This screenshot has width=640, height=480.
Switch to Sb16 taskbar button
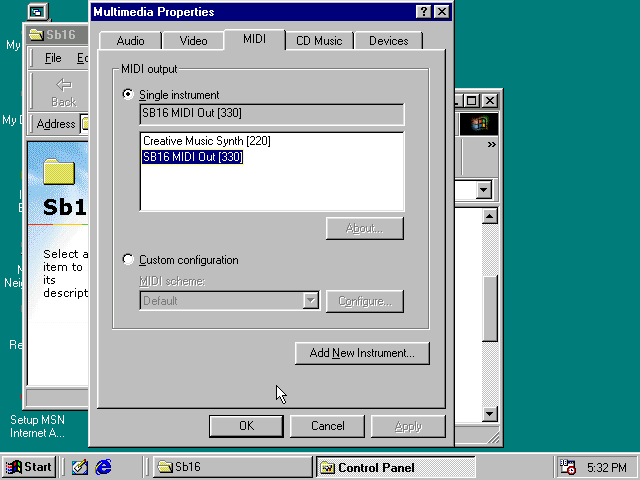click(x=233, y=467)
